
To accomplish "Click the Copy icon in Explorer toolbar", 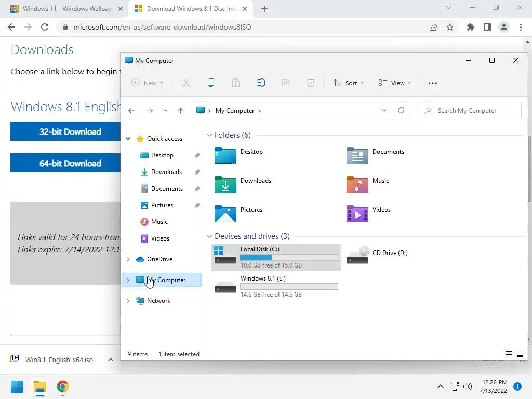I will pyautogui.click(x=211, y=83).
